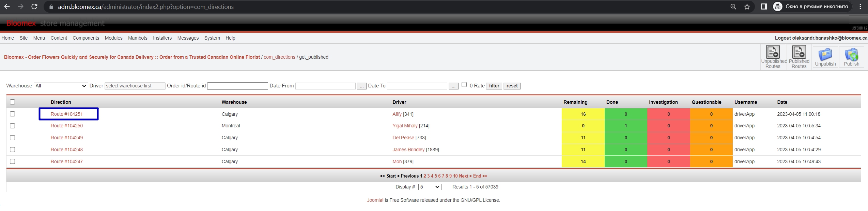Open driver Moh link

pyautogui.click(x=397, y=161)
